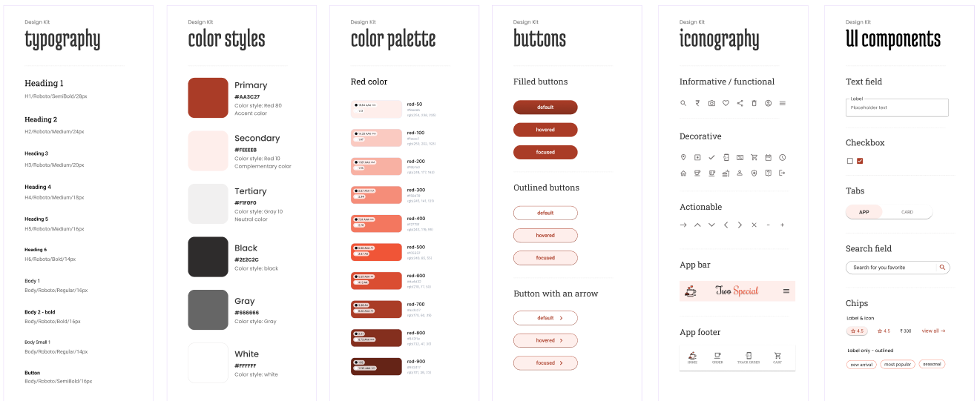Open the hamburger menu in Two Special app bar
This screenshot has width=980, height=401.
click(786, 291)
